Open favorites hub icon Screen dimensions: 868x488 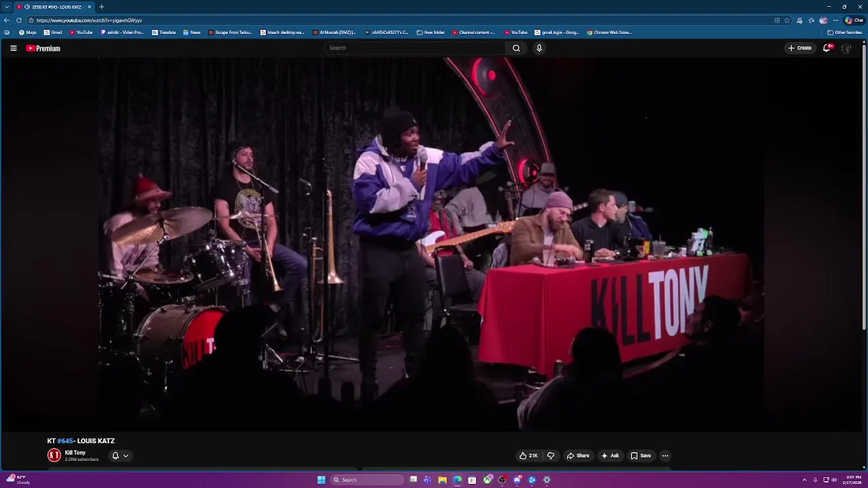[812, 20]
